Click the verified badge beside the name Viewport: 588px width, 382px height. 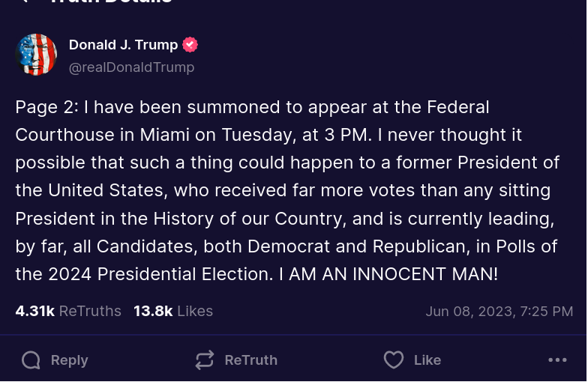pos(190,45)
